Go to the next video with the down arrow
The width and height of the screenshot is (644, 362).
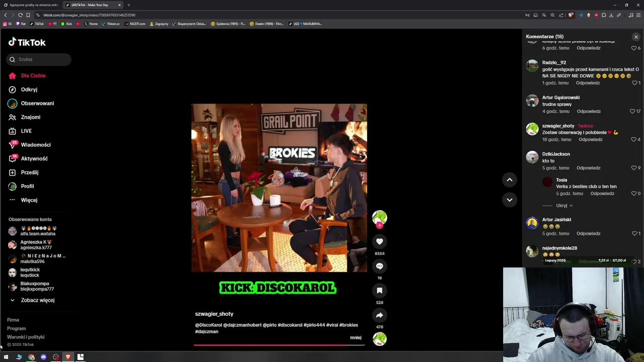tap(509, 200)
